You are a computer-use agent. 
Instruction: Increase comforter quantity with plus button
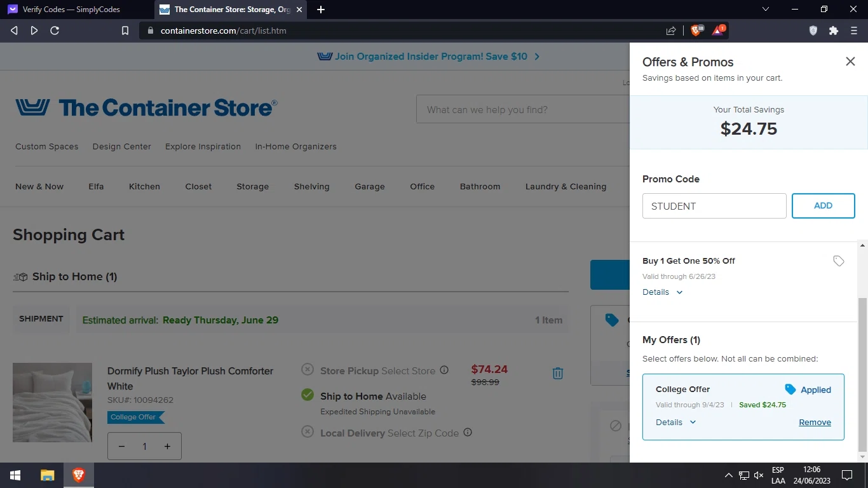(x=167, y=446)
